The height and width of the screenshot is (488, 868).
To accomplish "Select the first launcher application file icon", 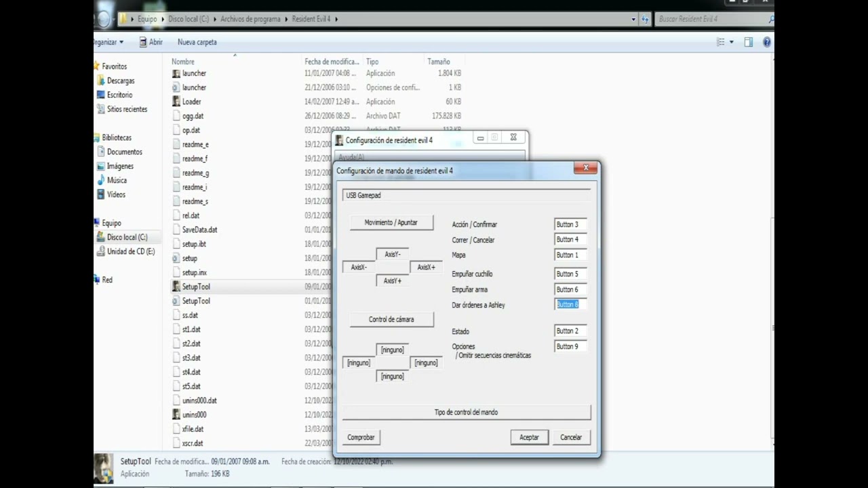I will point(176,73).
